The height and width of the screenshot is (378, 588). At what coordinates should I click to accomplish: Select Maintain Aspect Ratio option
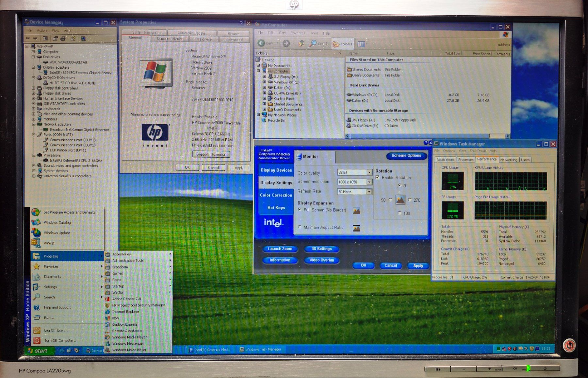click(x=300, y=227)
